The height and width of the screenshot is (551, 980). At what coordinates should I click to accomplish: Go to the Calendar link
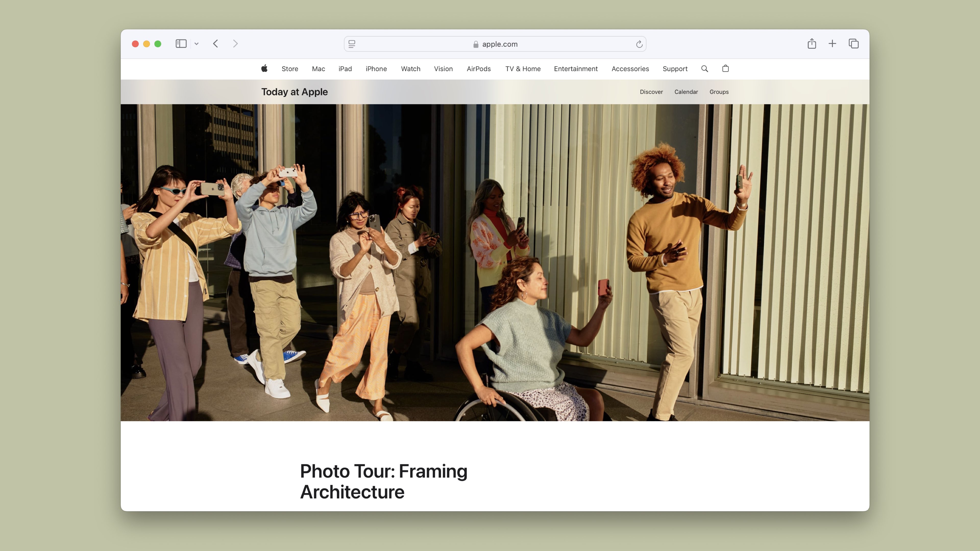point(686,92)
